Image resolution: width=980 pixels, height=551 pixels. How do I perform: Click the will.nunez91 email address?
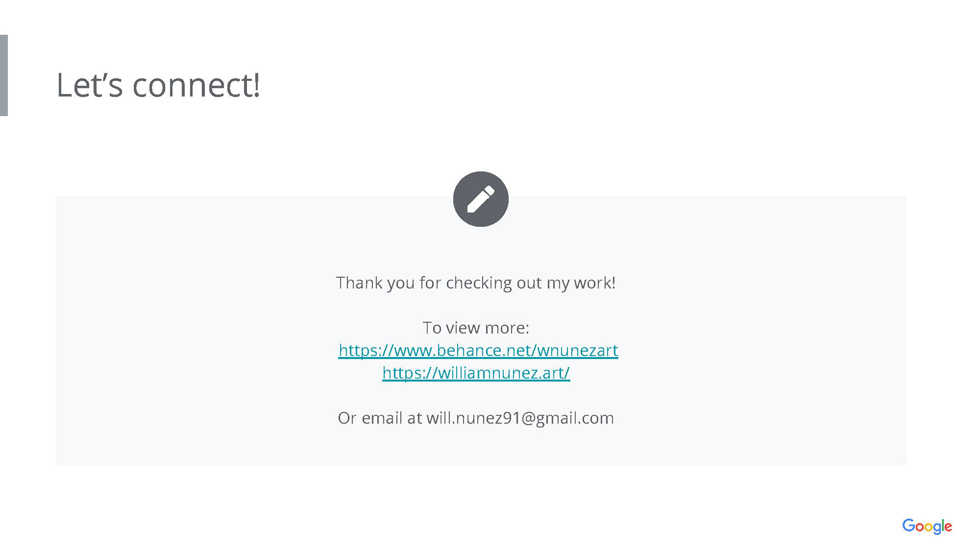tap(520, 418)
